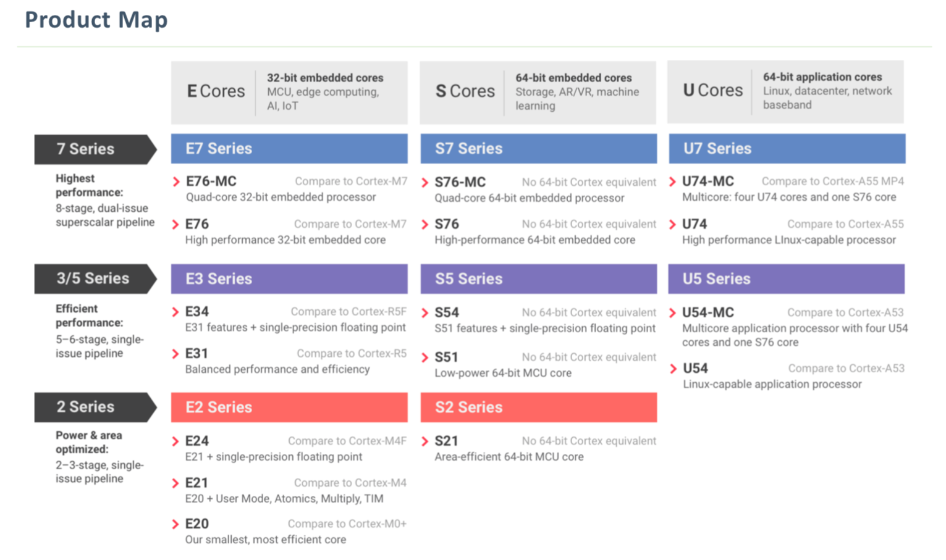Click the chevron next to S21

[425, 441]
